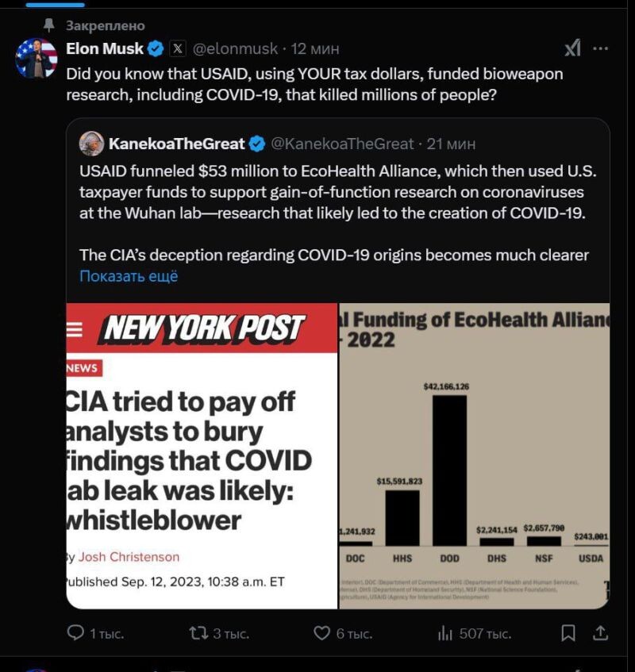Like the post with heart icon

(322, 633)
